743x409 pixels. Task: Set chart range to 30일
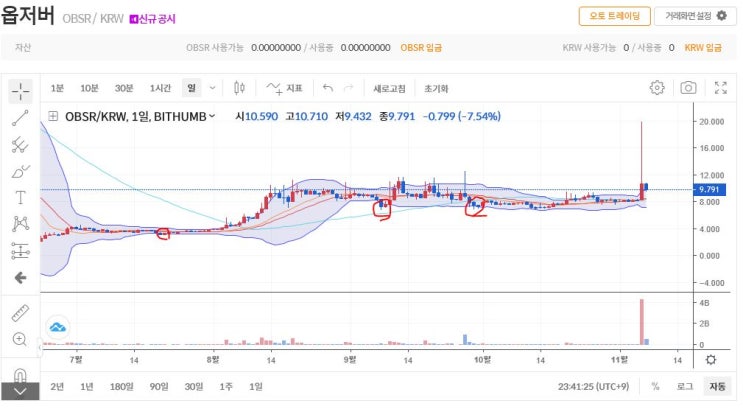(194, 387)
